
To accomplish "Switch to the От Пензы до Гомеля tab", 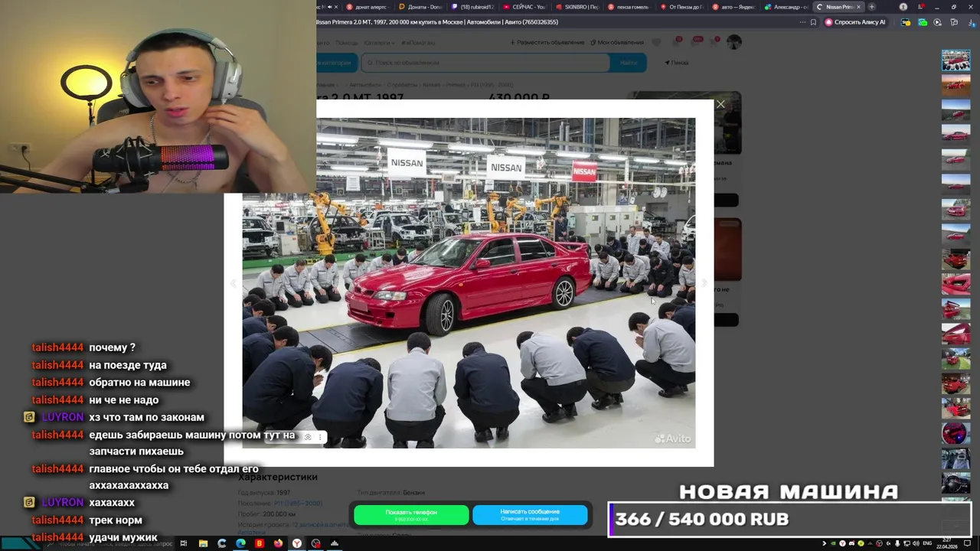I will click(x=682, y=7).
